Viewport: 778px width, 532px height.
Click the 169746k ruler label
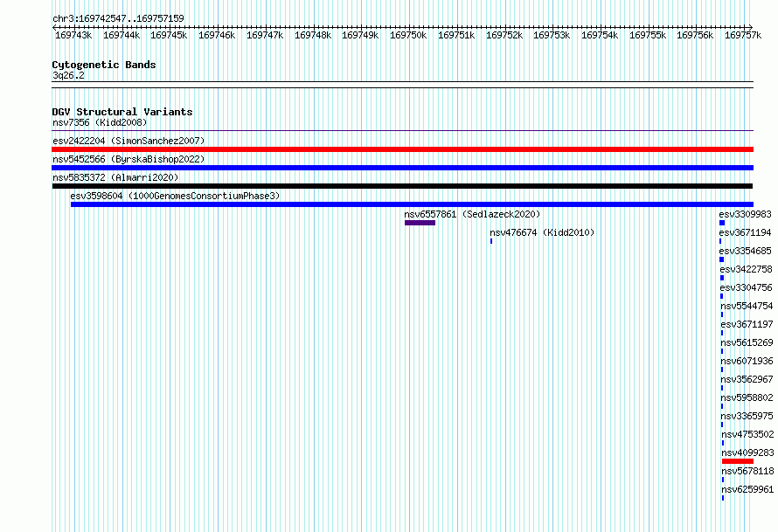217,35
